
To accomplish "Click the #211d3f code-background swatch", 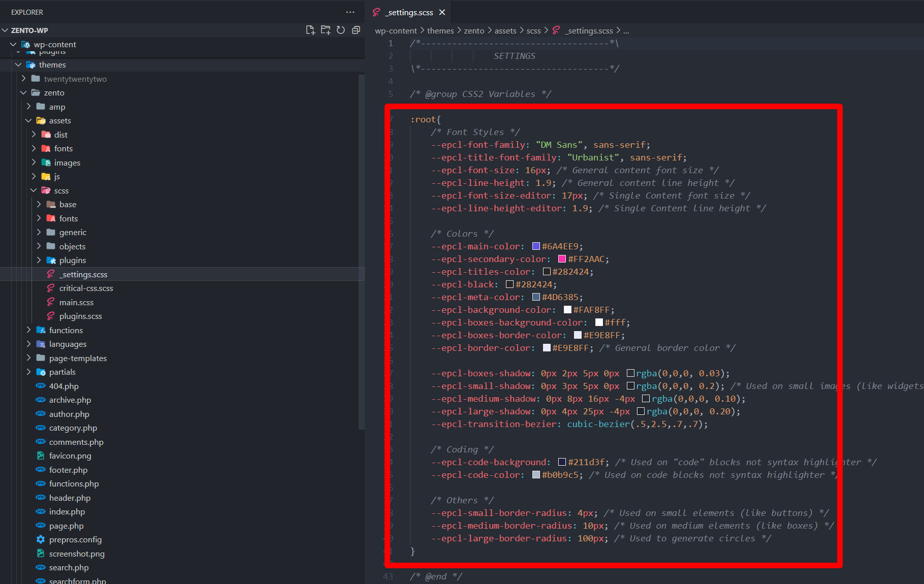I will (562, 462).
